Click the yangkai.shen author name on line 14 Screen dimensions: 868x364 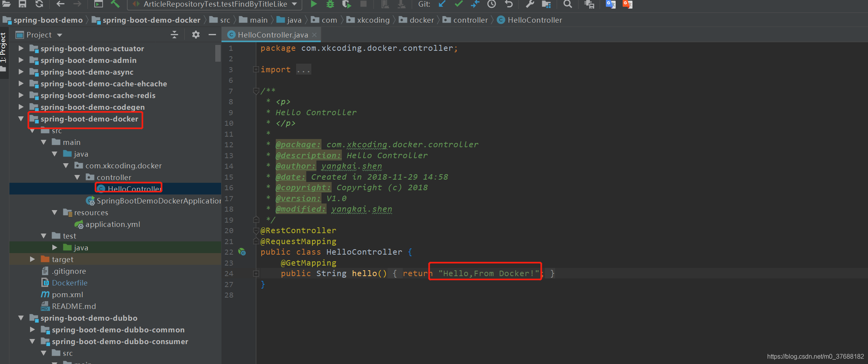click(352, 166)
